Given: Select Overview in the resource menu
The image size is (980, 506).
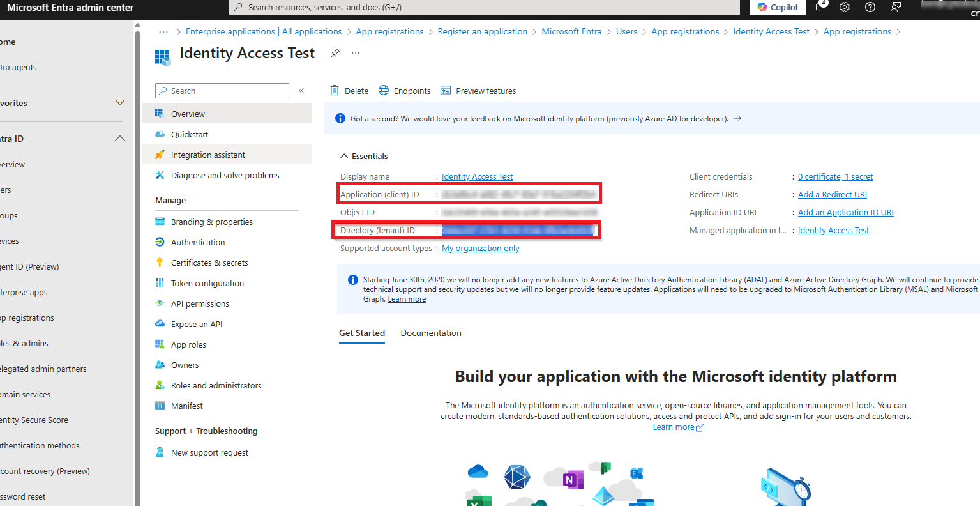Looking at the screenshot, I should pos(227,114).
